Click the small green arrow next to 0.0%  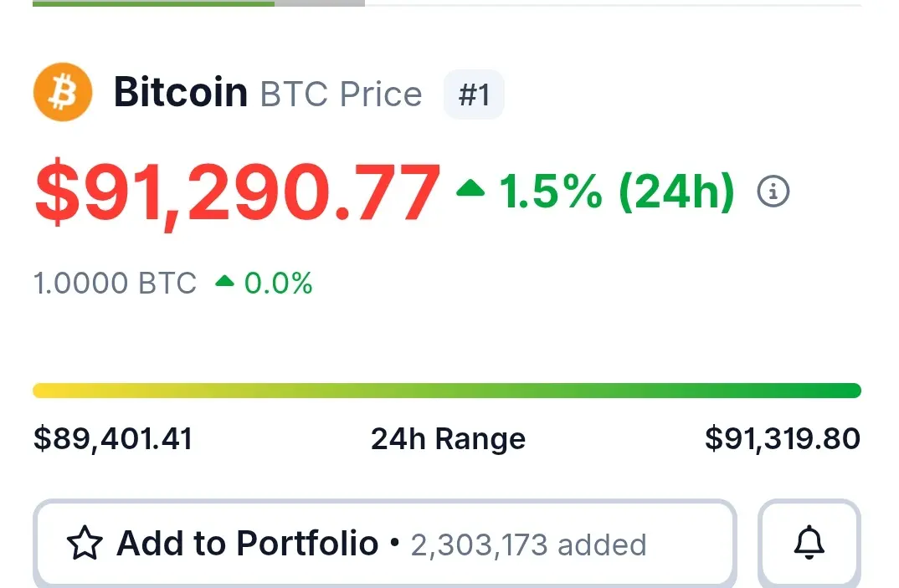point(224,281)
